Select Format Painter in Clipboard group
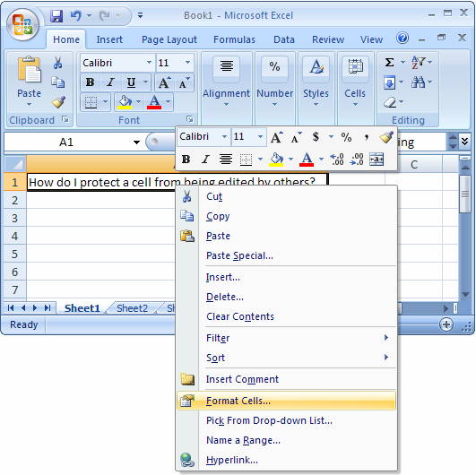 (x=58, y=102)
